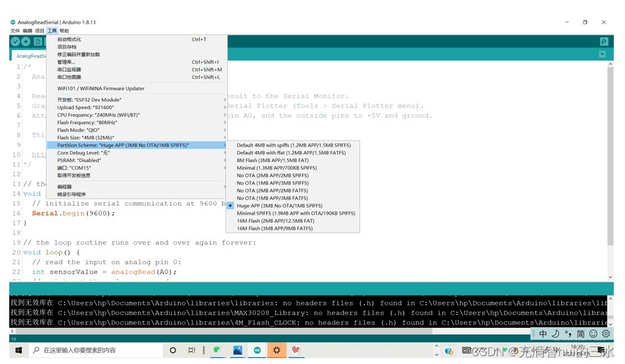Click the Serial.begin(9600); code line

[74, 214]
